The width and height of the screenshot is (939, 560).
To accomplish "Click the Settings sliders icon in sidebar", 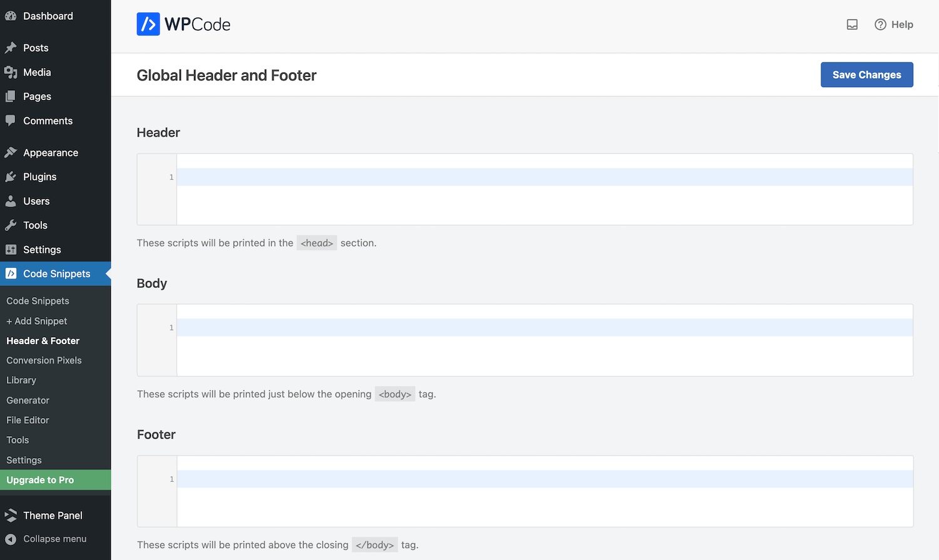I will pyautogui.click(x=11, y=250).
